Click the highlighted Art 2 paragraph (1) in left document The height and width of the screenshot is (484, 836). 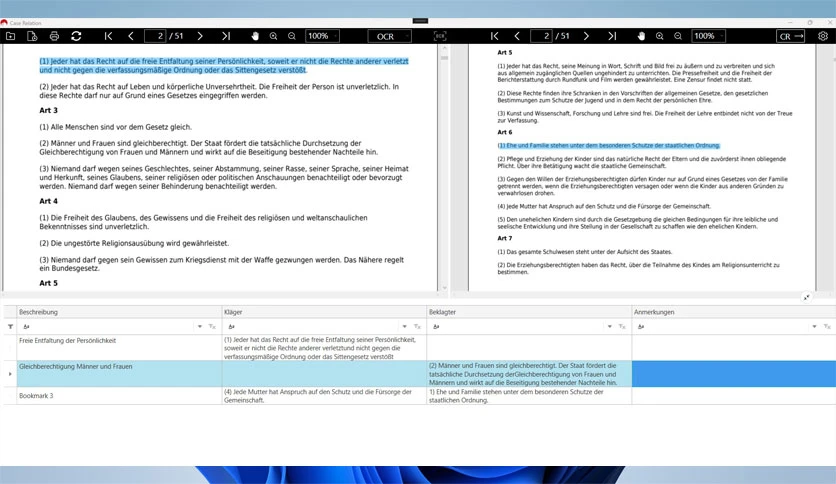point(224,66)
